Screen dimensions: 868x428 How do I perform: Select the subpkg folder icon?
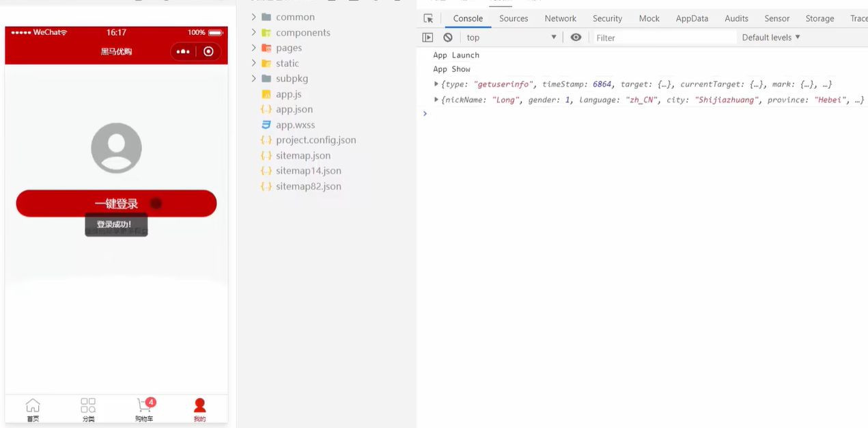click(x=266, y=78)
